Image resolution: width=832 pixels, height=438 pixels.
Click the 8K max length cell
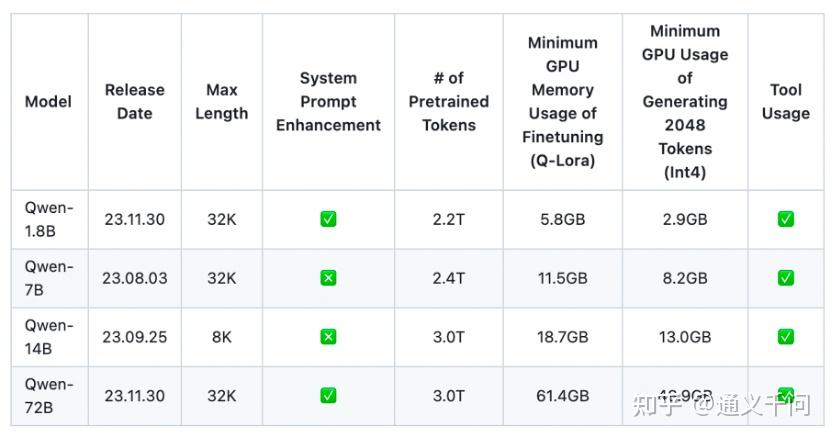[x=221, y=337]
